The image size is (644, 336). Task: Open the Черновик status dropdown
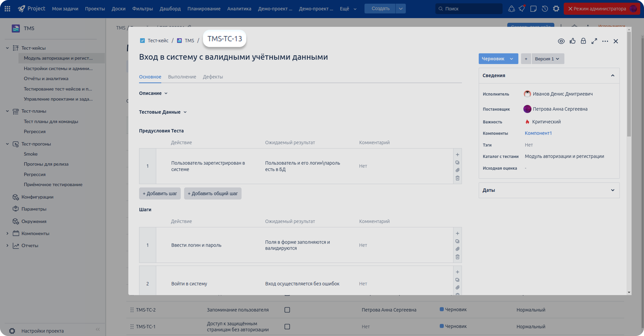[x=498, y=59]
